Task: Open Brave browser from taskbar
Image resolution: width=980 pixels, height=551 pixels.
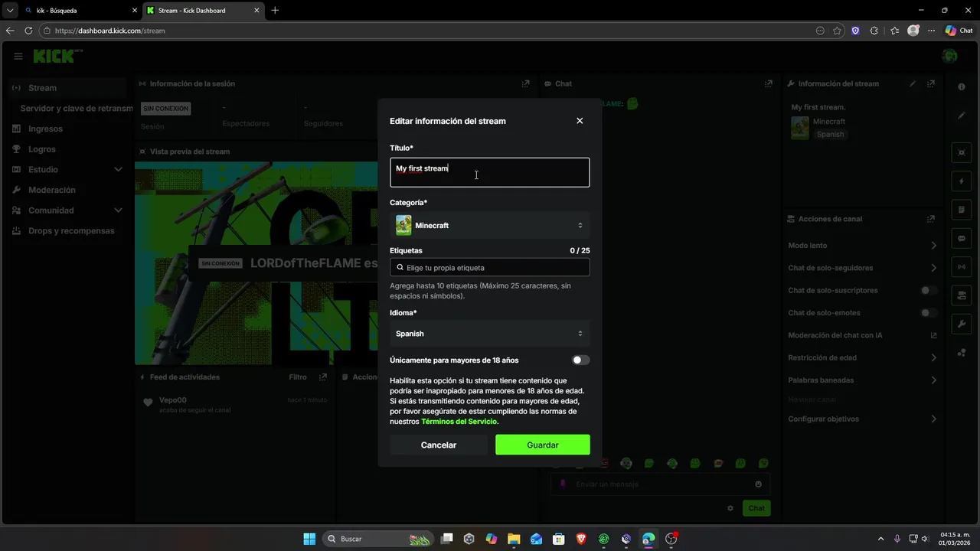Action: 581,539
